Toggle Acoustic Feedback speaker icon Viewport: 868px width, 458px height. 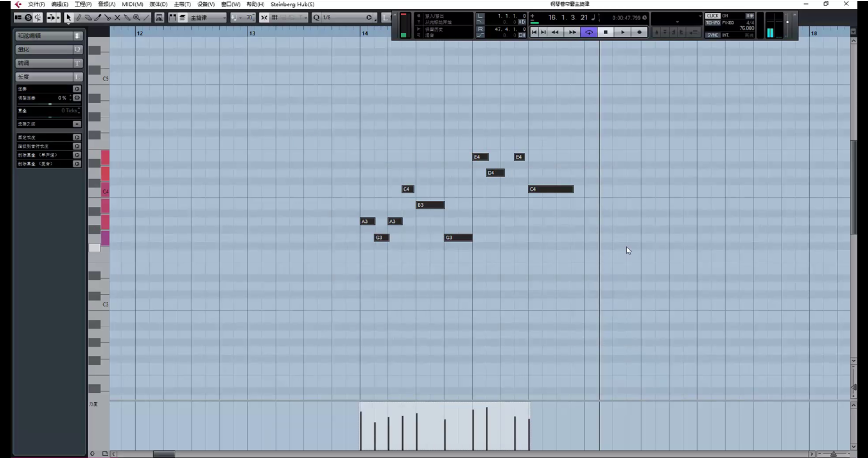coord(38,18)
